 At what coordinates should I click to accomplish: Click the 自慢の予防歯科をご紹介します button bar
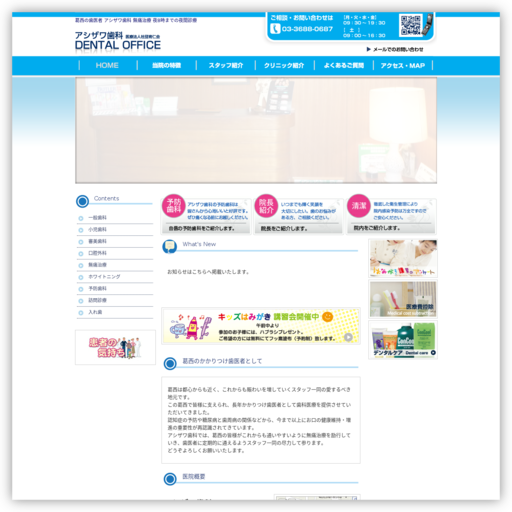click(x=206, y=228)
